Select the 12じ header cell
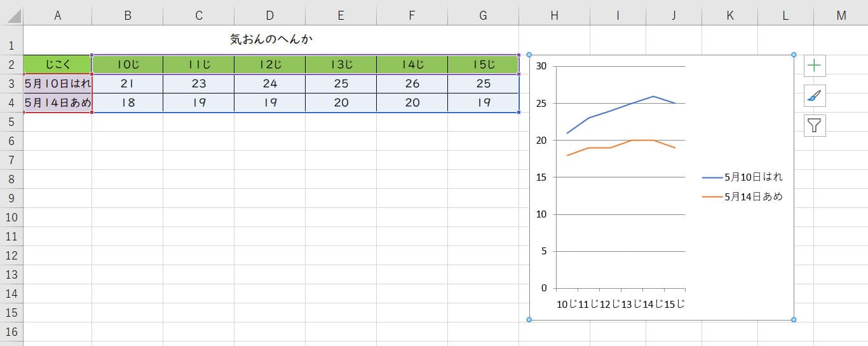The image size is (868, 346). (x=270, y=65)
